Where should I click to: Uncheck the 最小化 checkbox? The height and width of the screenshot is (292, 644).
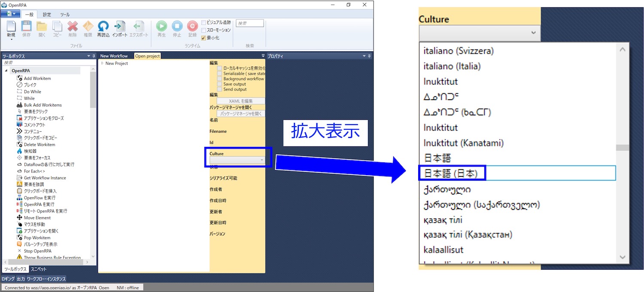pos(204,38)
